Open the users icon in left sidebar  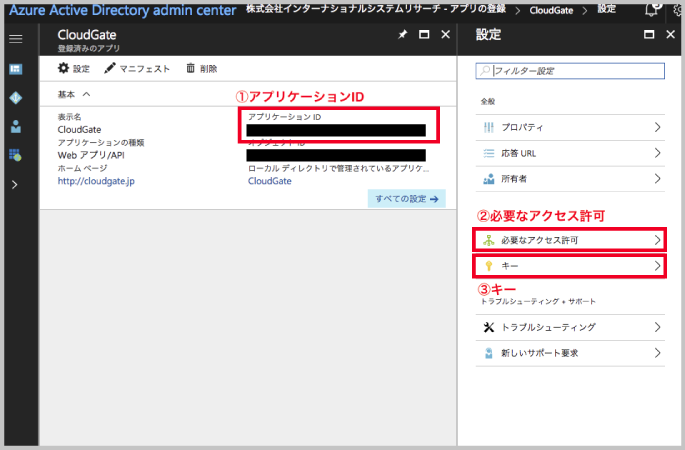click(x=16, y=127)
